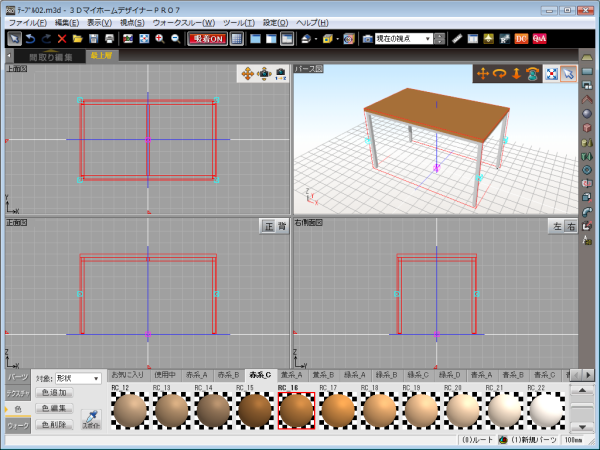
Task: Open the 対象 形状 dropdown
Action: tap(96, 378)
